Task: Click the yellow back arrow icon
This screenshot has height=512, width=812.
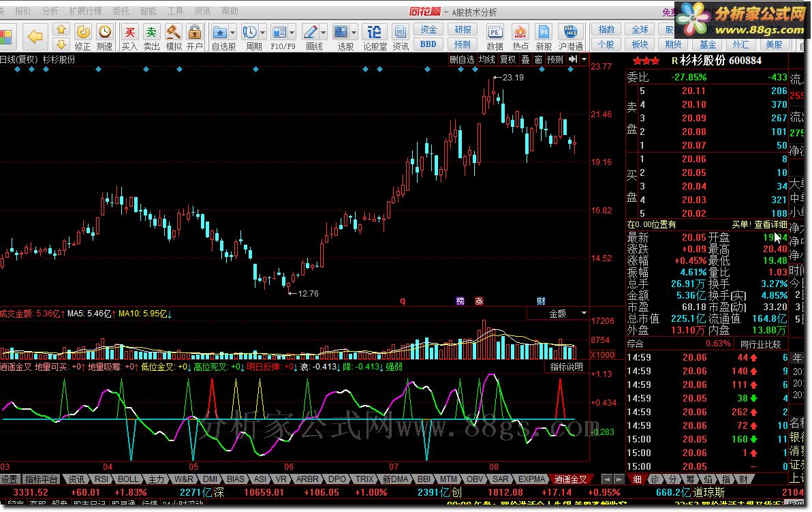Action: pos(35,36)
